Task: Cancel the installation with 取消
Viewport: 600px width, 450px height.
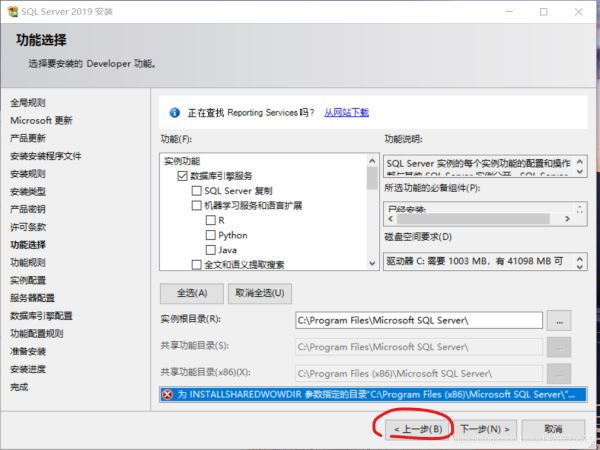Action: (x=552, y=428)
